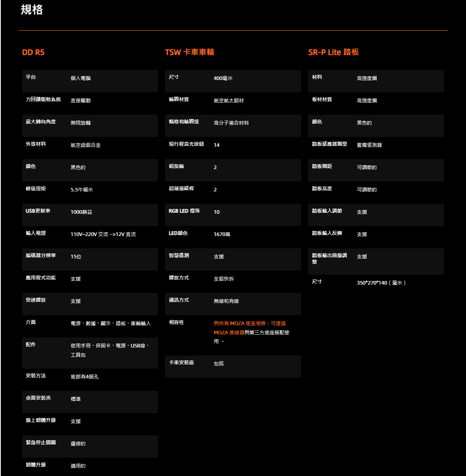Viewport: 466px width, 476px height.
Task: Click the 線上韌體升級 label
Action: pyautogui.click(x=41, y=420)
